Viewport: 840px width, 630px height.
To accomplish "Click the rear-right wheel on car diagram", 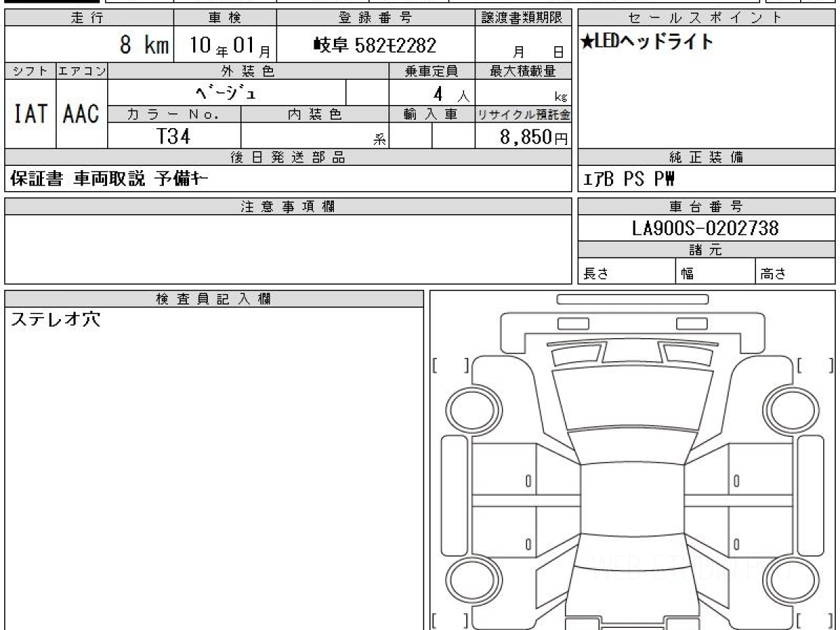I will click(x=792, y=580).
